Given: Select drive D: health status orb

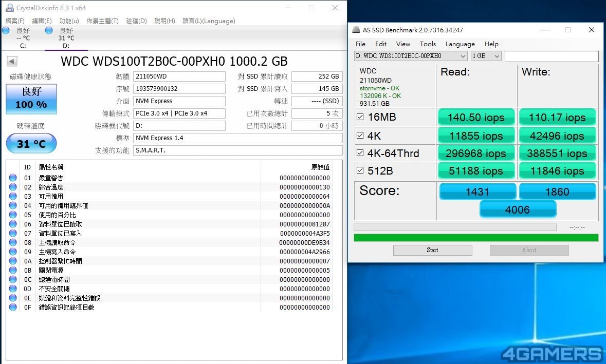Looking at the screenshot, I should [49, 30].
